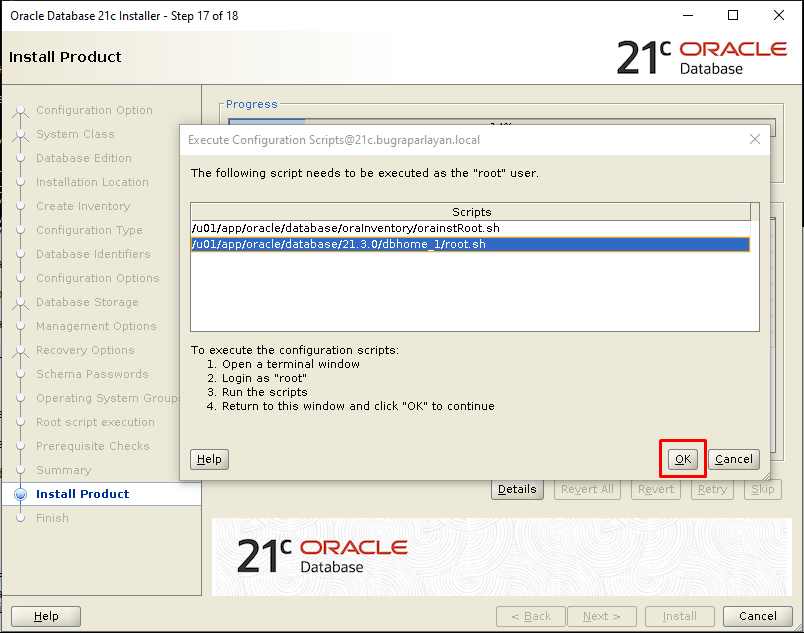804x633 pixels.
Task: Select Summary step
Action: click(x=64, y=470)
